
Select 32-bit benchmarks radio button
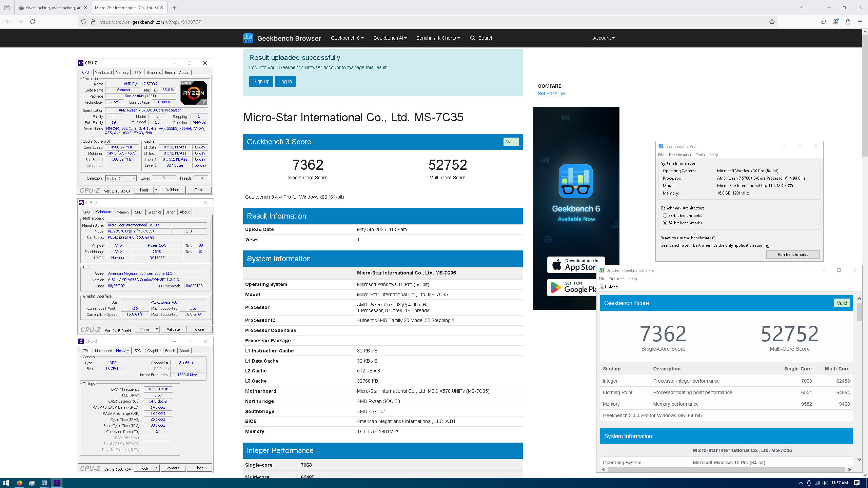[665, 216]
